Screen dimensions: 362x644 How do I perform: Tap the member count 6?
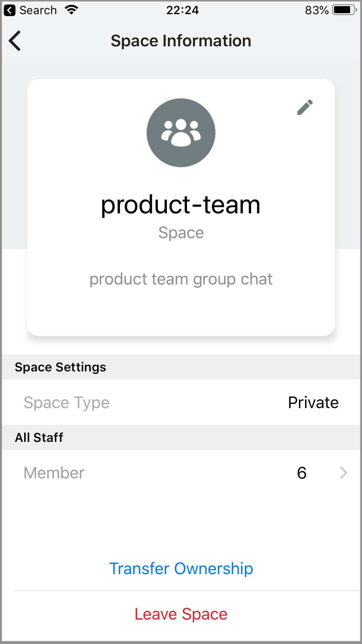[302, 473]
